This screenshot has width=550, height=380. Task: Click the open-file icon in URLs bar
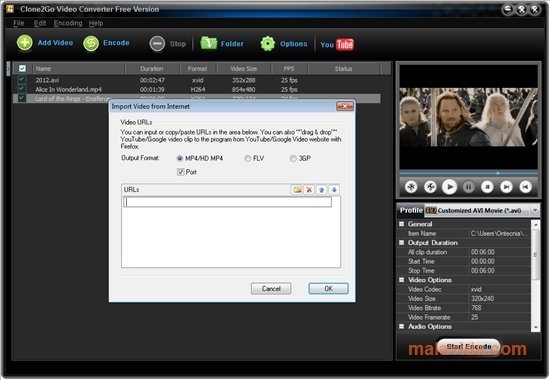pos(297,189)
